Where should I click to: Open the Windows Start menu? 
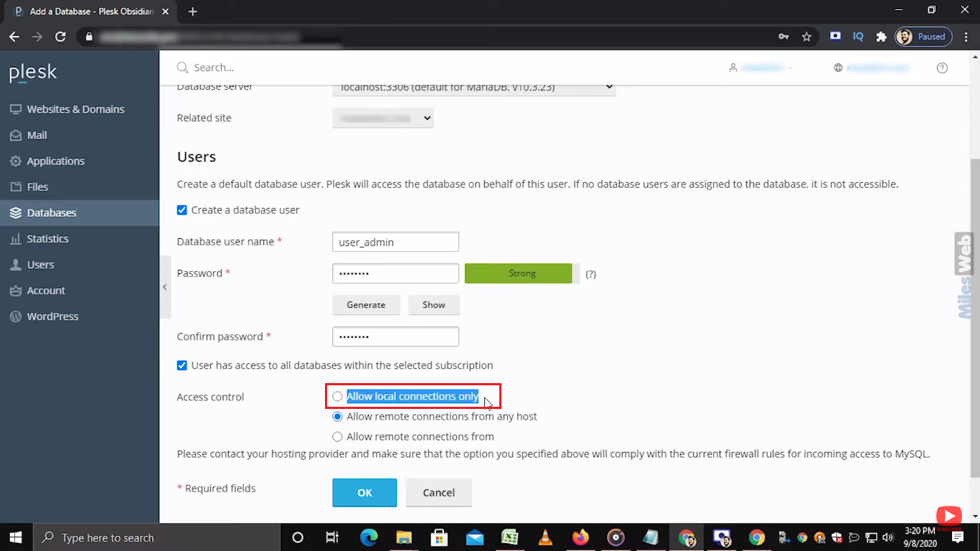tap(16, 537)
